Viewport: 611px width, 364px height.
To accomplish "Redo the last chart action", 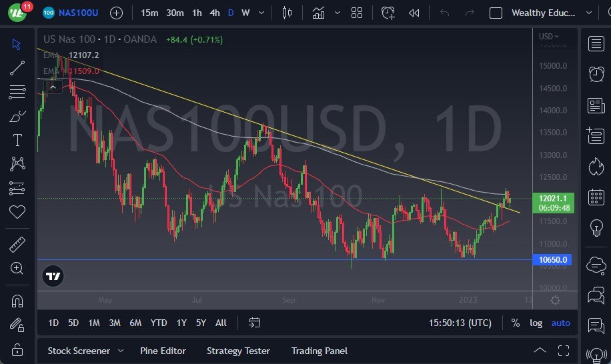I will pyautogui.click(x=470, y=13).
